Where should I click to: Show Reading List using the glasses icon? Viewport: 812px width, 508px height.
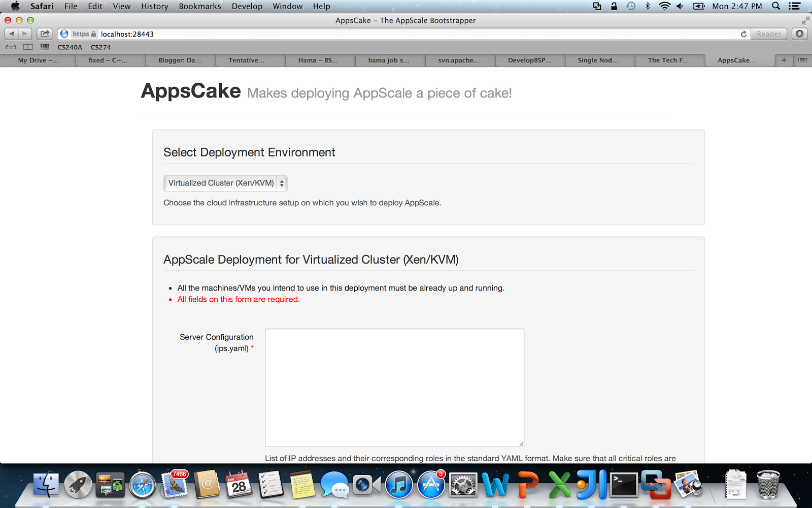click(x=11, y=47)
